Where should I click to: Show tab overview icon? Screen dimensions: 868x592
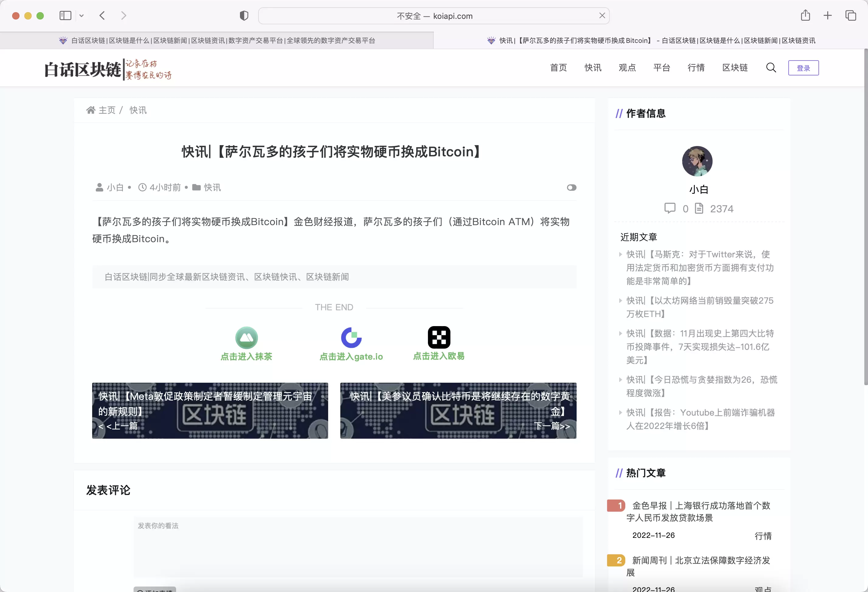tap(850, 16)
